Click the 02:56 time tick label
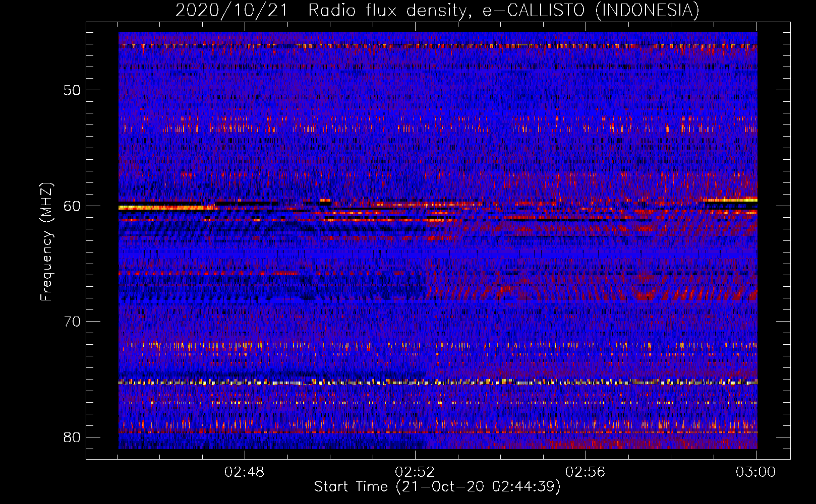 [x=586, y=472]
